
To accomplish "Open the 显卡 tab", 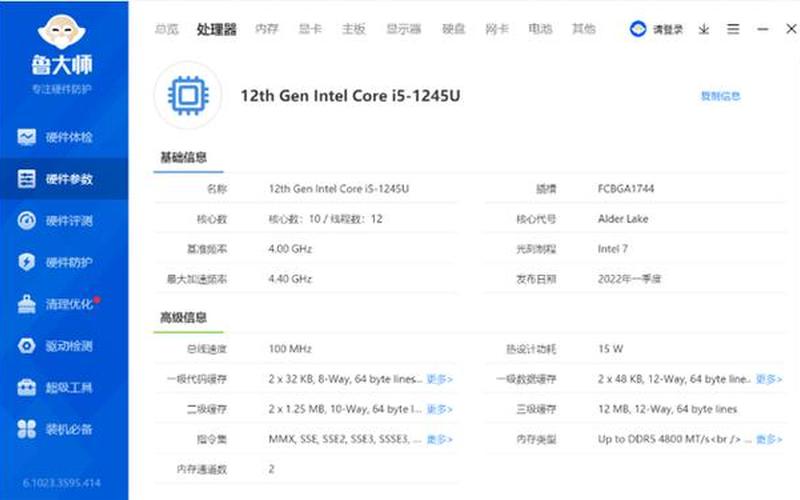I will point(310,29).
